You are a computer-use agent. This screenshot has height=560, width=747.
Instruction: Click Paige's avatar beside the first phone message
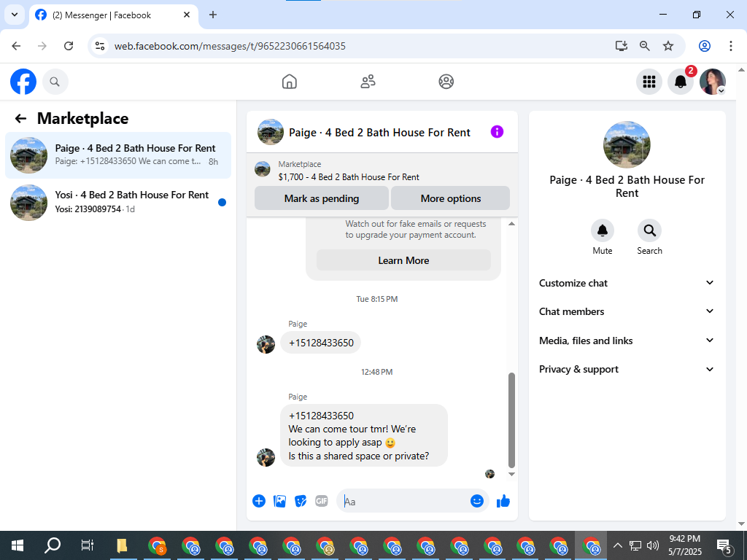[x=266, y=344]
